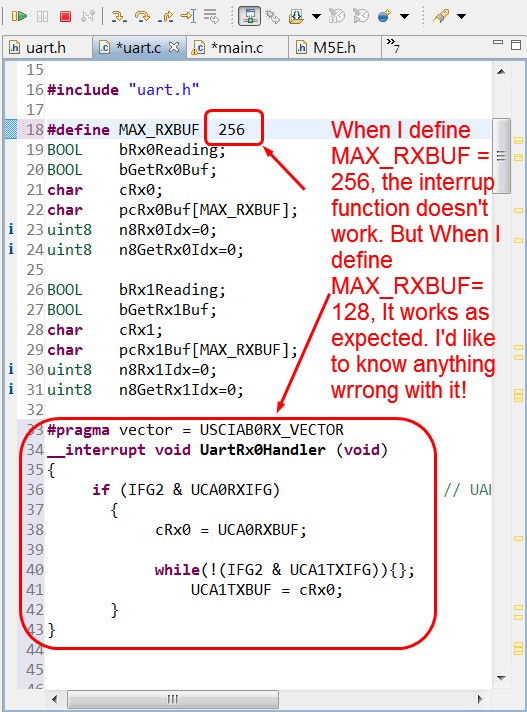Open the dropdown arrow beside the bomb icon
The image size is (527, 712).
pos(404,17)
